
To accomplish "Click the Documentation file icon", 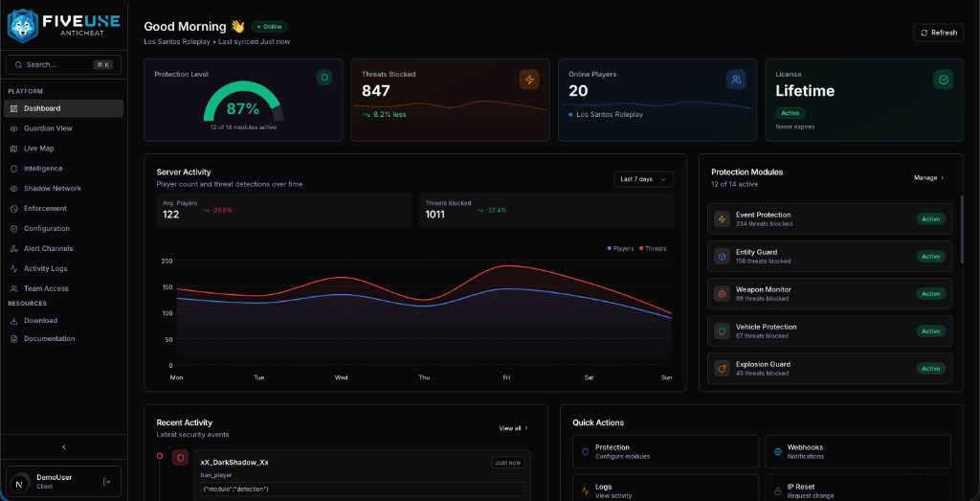I will coord(13,338).
